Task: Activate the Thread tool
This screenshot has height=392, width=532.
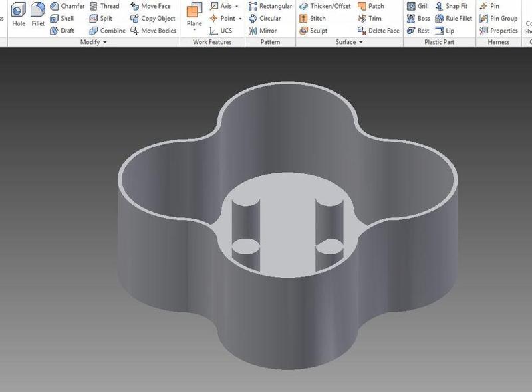Action: (x=104, y=6)
